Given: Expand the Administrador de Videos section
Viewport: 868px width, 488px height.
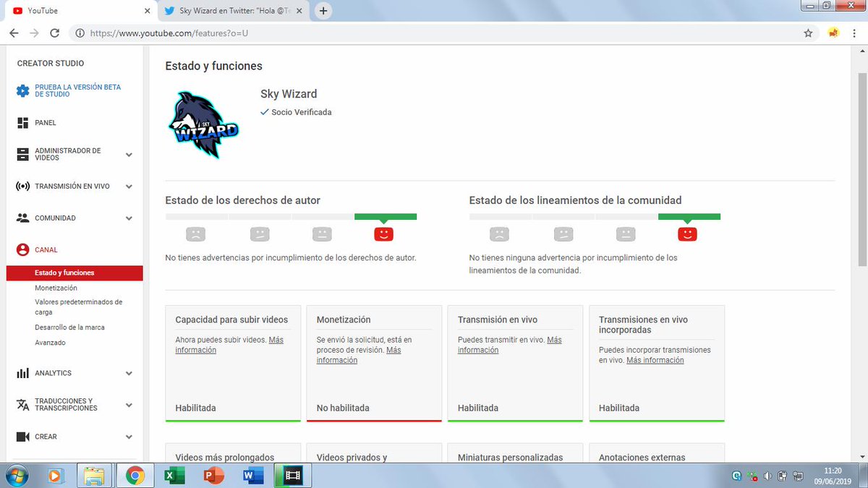Looking at the screenshot, I should click(129, 155).
